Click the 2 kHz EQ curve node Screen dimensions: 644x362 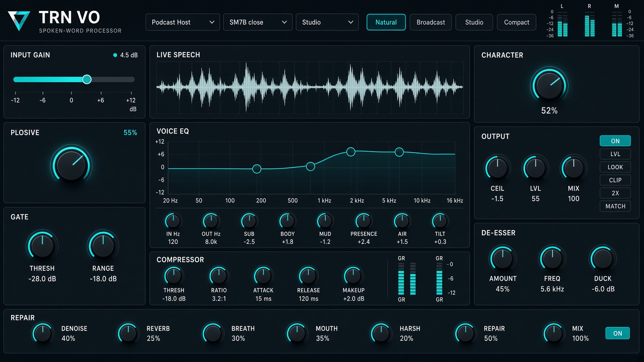pos(351,152)
